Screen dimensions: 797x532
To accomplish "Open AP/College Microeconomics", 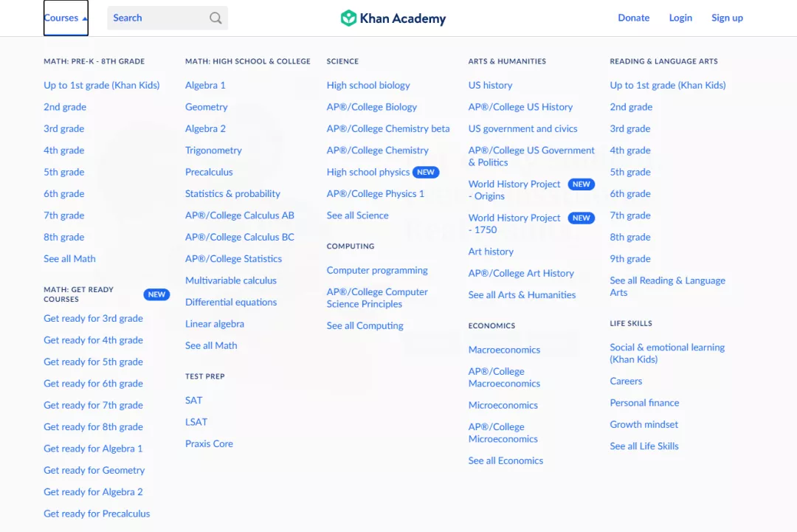I will pyautogui.click(x=503, y=433).
